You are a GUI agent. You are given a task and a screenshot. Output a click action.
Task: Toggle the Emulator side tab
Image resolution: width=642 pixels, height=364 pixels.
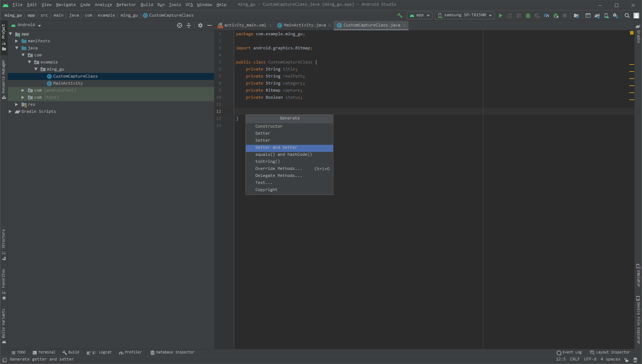(638, 275)
